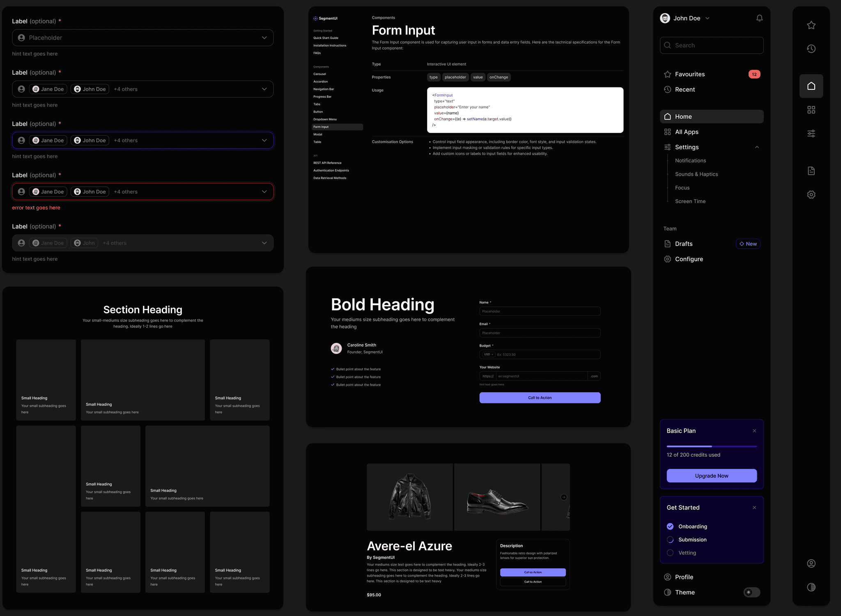841x616 pixels.
Task: Open Drafts document icon under Team
Action: click(x=668, y=244)
